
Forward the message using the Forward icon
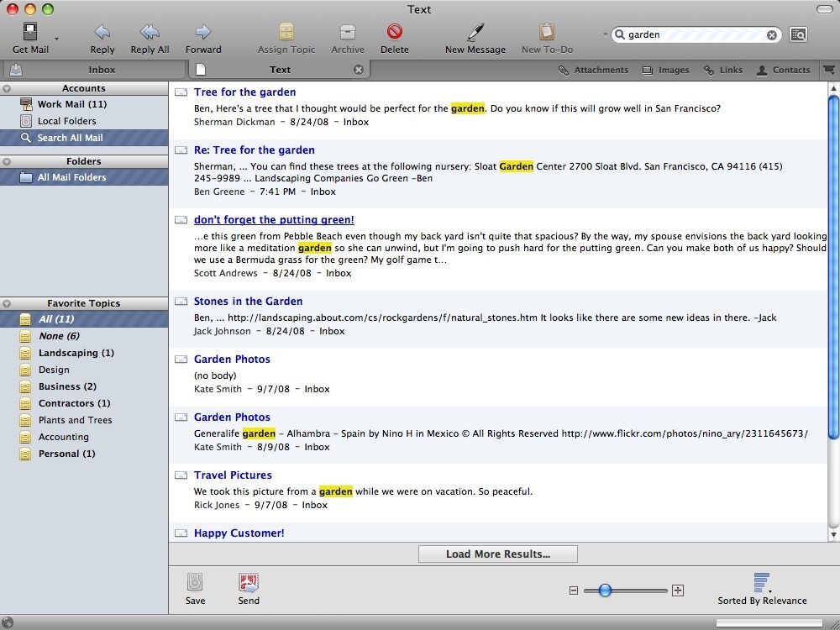tap(203, 33)
